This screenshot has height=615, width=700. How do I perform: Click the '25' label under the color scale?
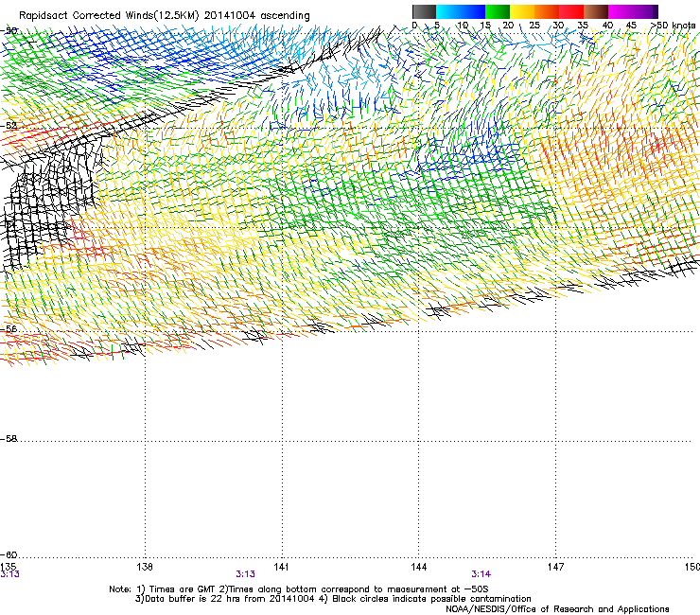(x=534, y=26)
